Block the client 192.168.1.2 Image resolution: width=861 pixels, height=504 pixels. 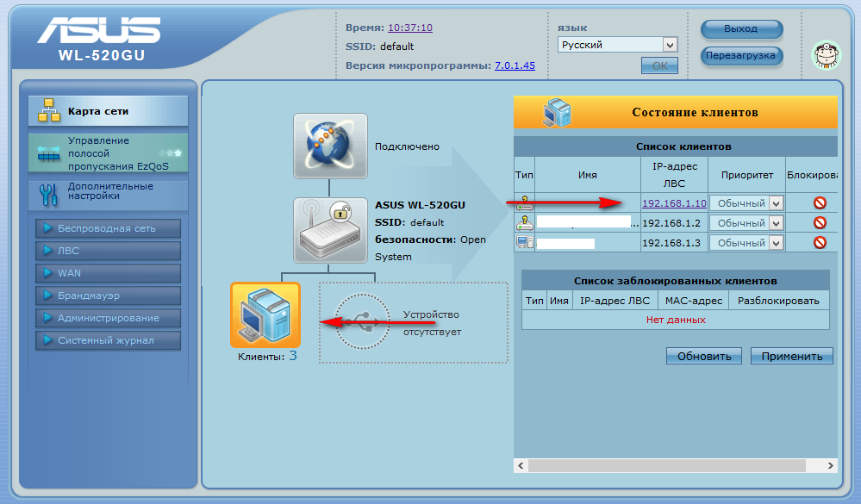(820, 222)
